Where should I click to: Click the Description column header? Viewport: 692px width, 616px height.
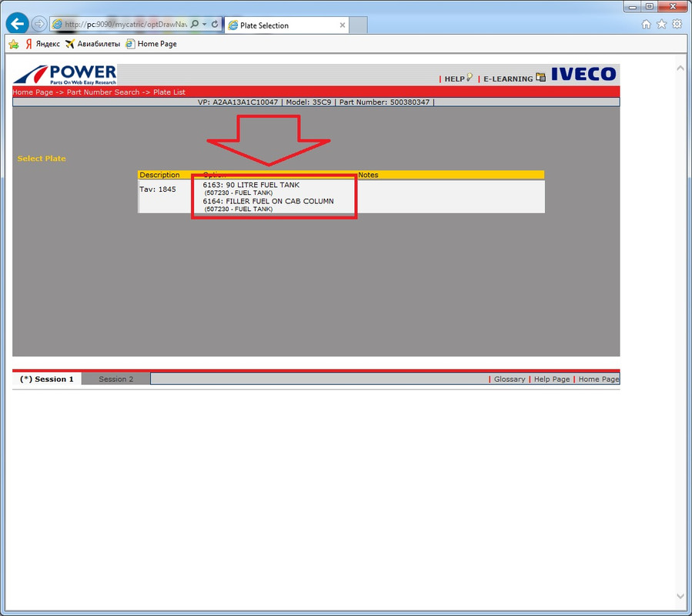(x=159, y=175)
